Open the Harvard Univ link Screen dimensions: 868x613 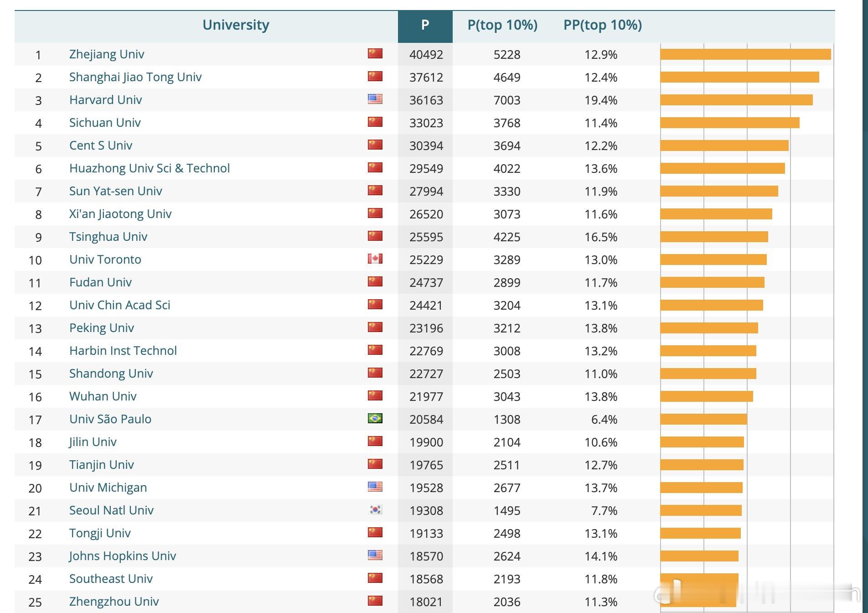[x=105, y=100]
